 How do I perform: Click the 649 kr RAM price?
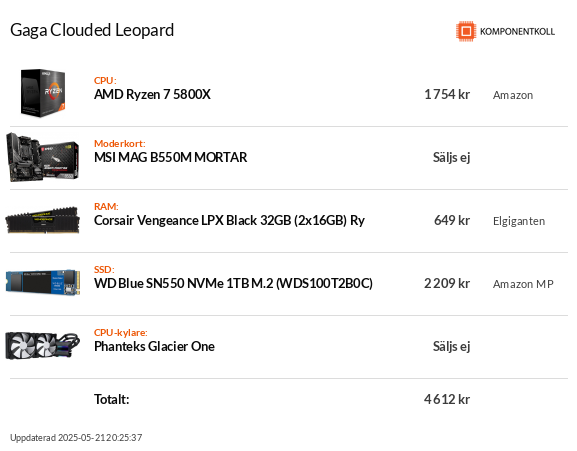[x=452, y=220]
